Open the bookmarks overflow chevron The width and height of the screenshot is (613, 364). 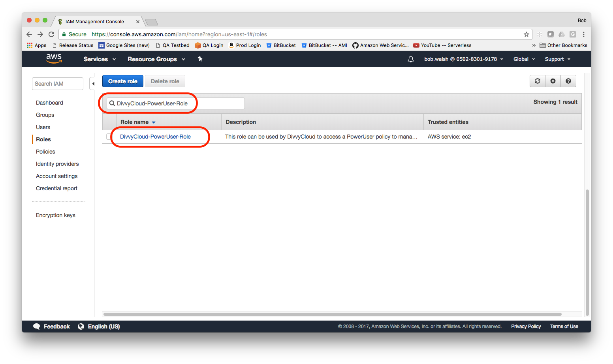click(x=534, y=45)
